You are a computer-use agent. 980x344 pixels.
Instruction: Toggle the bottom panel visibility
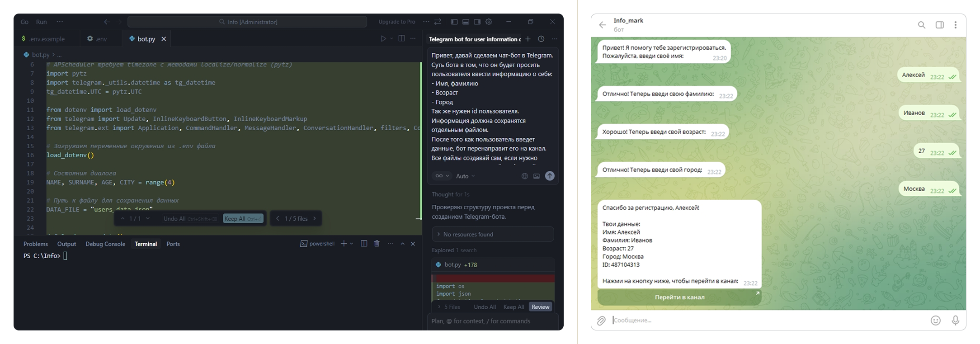point(466,22)
